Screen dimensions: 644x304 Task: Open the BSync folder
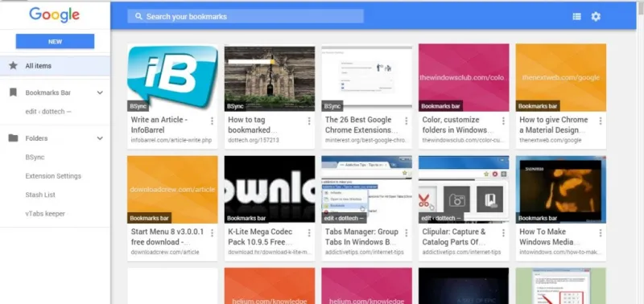pyautogui.click(x=35, y=157)
